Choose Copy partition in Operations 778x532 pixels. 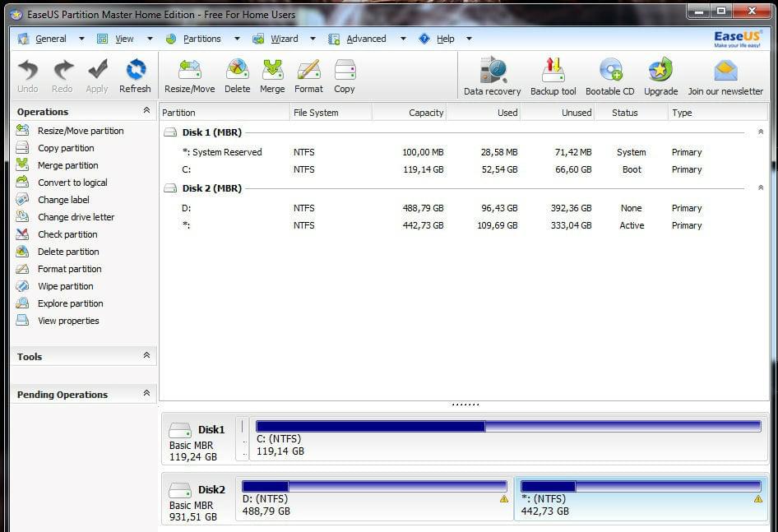(x=66, y=148)
